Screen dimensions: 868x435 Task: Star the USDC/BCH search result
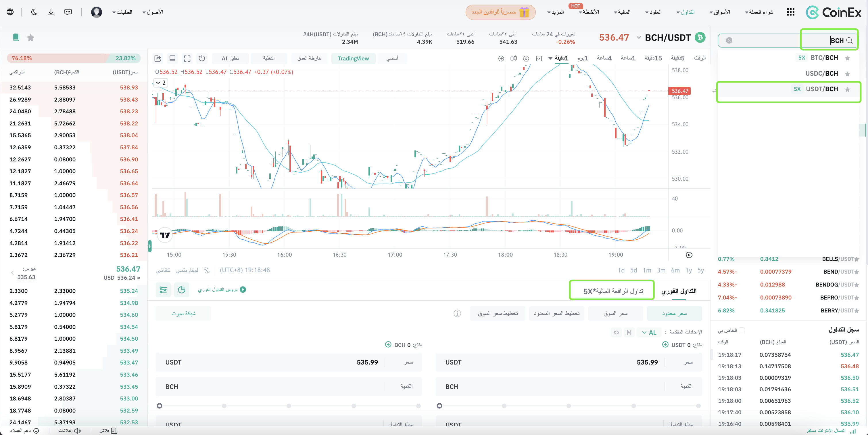coord(847,74)
